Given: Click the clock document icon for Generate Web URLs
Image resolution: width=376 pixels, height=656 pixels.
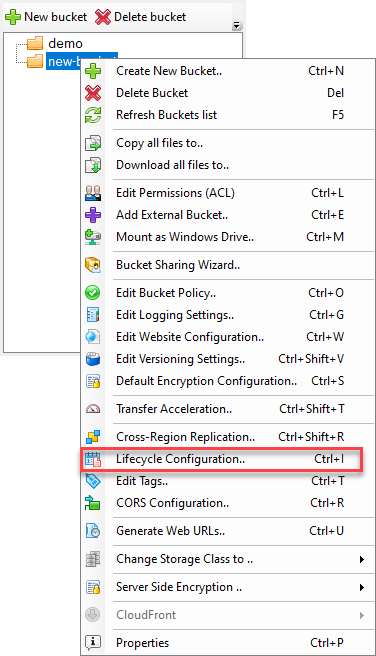Looking at the screenshot, I should click(93, 531).
